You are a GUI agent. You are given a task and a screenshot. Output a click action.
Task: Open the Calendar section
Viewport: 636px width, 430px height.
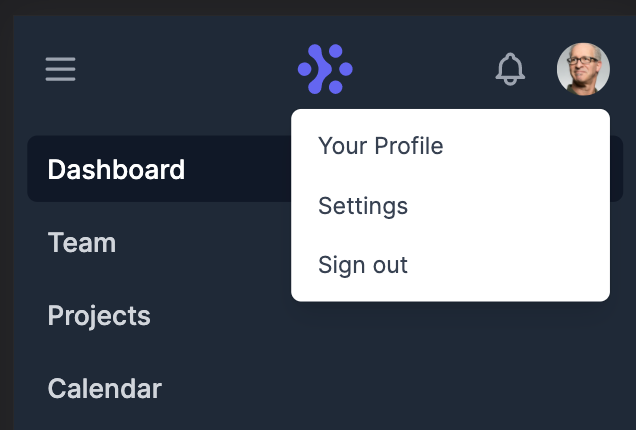105,389
